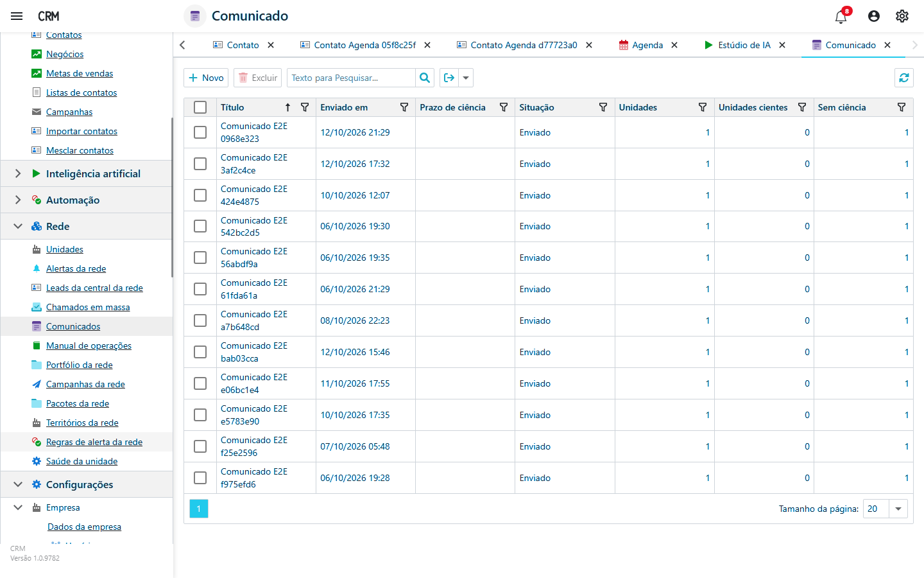Expand the Inteligência artificial section
924x578 pixels.
click(18, 173)
